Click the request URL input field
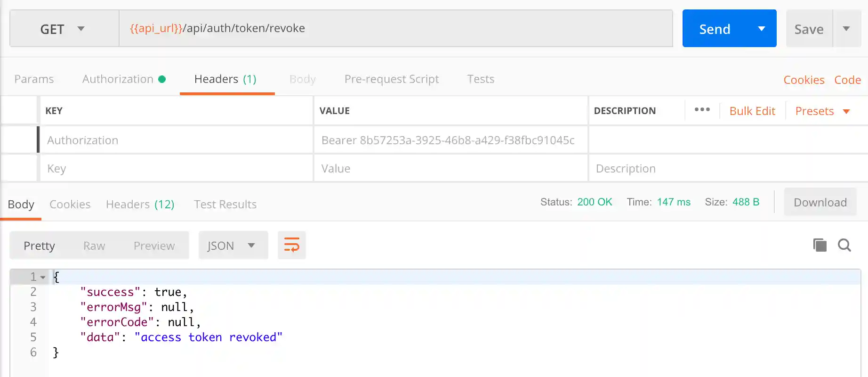Screen dimensions: 868x377 tap(395, 28)
